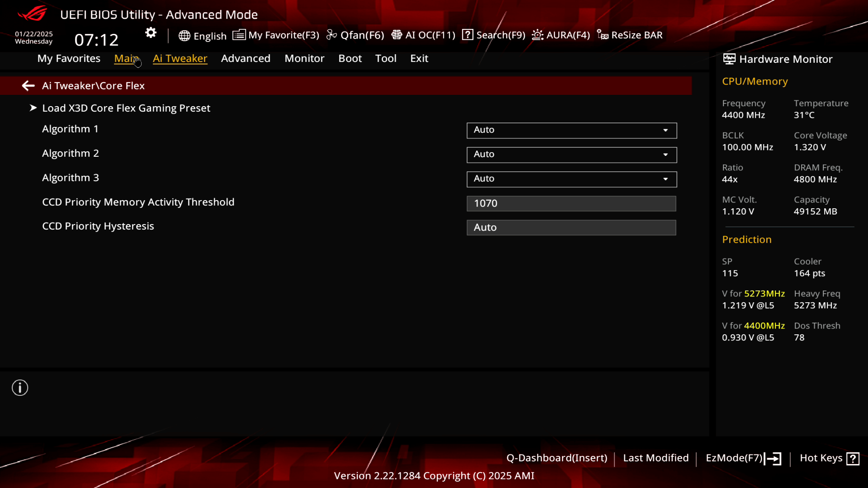Image resolution: width=868 pixels, height=488 pixels.
Task: Click My Favorites menu item
Action: 69,58
